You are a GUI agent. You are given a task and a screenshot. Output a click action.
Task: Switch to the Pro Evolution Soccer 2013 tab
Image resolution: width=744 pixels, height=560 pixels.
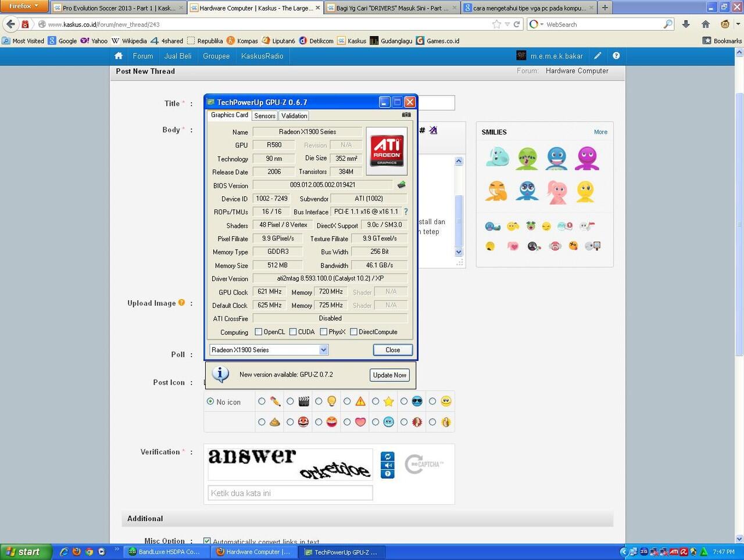point(119,8)
